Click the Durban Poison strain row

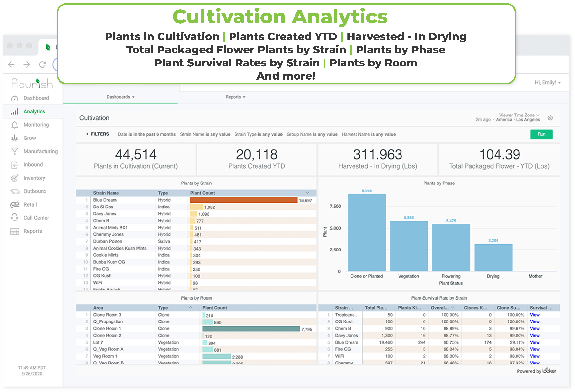[x=196, y=241]
